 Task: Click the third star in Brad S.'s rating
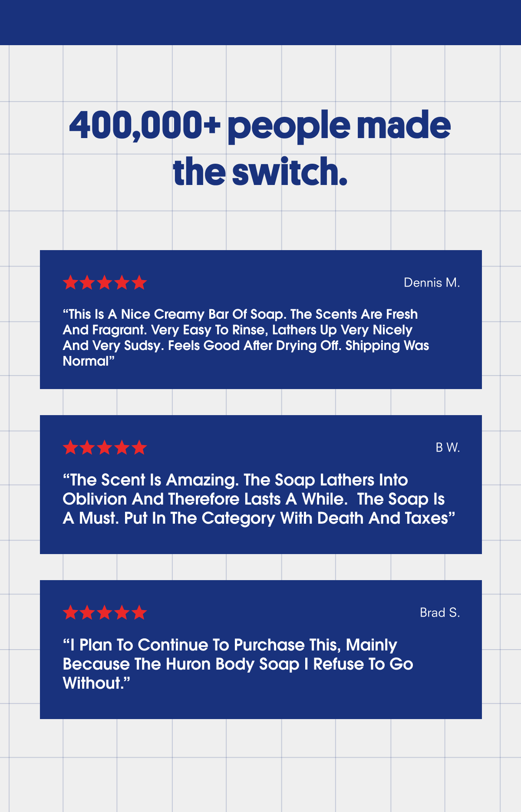pos(105,613)
